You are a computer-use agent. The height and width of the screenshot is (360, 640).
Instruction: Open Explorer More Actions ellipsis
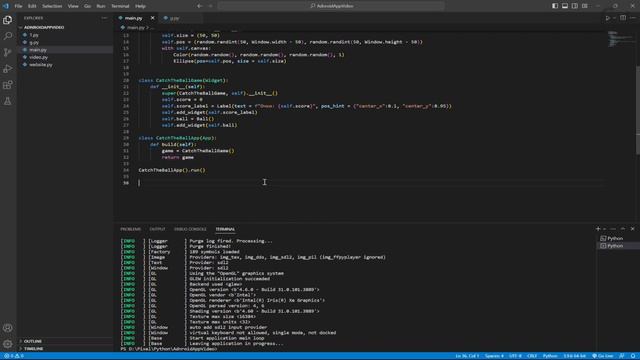pyautogui.click(x=104, y=18)
